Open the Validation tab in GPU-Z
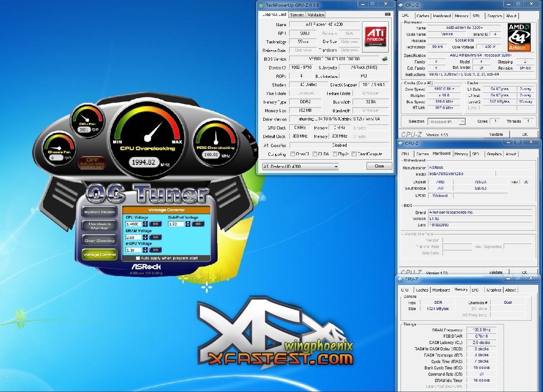The image size is (543, 392). tap(316, 15)
